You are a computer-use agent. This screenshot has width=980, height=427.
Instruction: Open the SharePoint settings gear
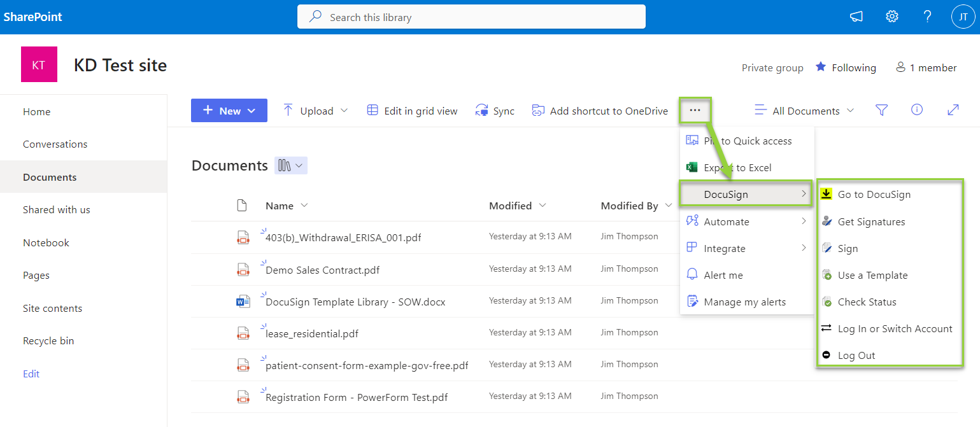point(891,17)
